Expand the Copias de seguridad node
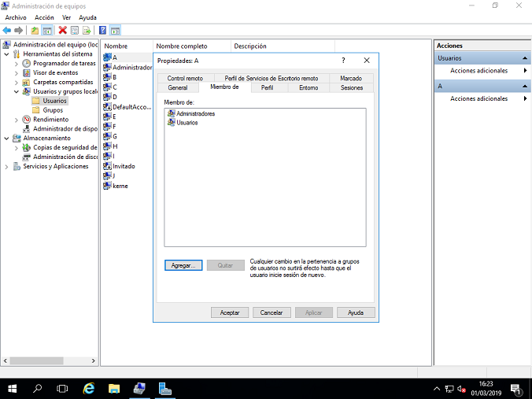The image size is (532, 399). coord(17,148)
